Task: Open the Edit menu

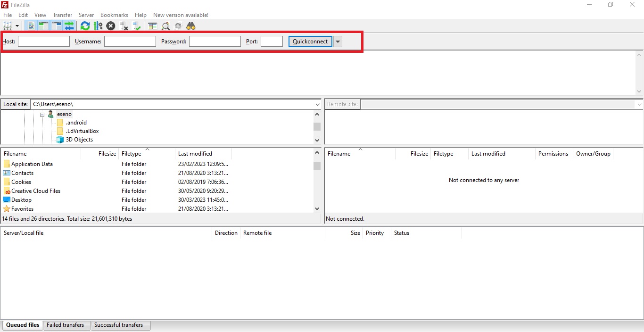Action: pos(23,15)
